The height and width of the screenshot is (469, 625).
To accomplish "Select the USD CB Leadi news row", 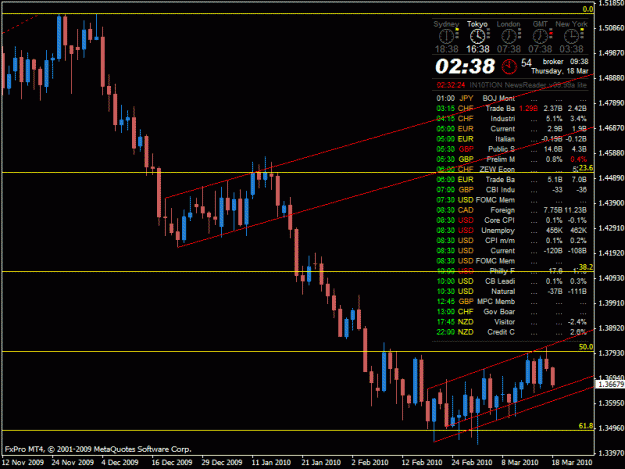I will pos(511,281).
